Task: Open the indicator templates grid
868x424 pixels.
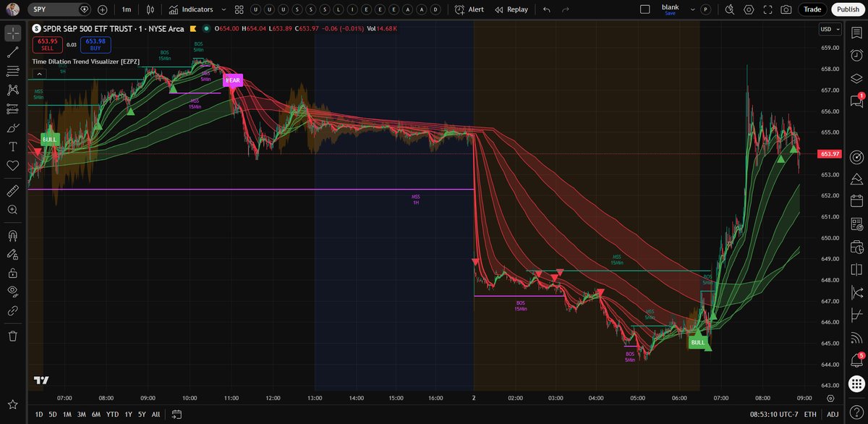Action: [238, 9]
